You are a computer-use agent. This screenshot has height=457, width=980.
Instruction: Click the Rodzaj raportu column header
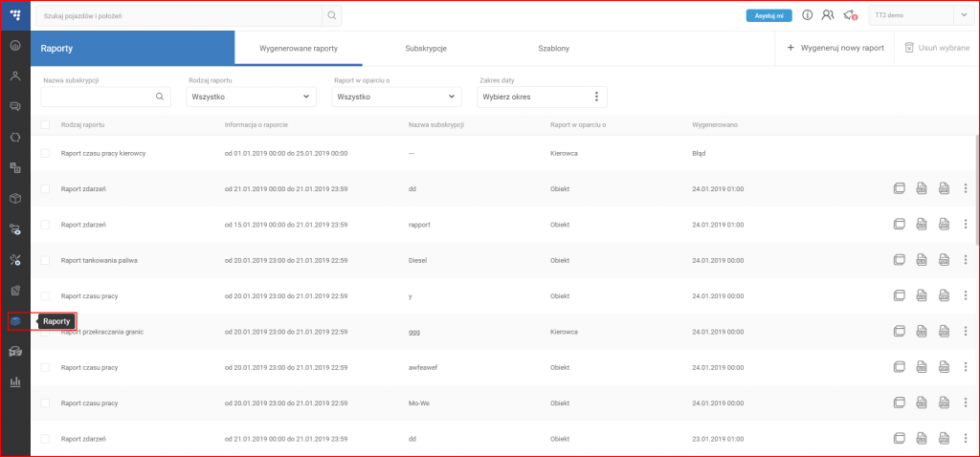[x=82, y=125]
